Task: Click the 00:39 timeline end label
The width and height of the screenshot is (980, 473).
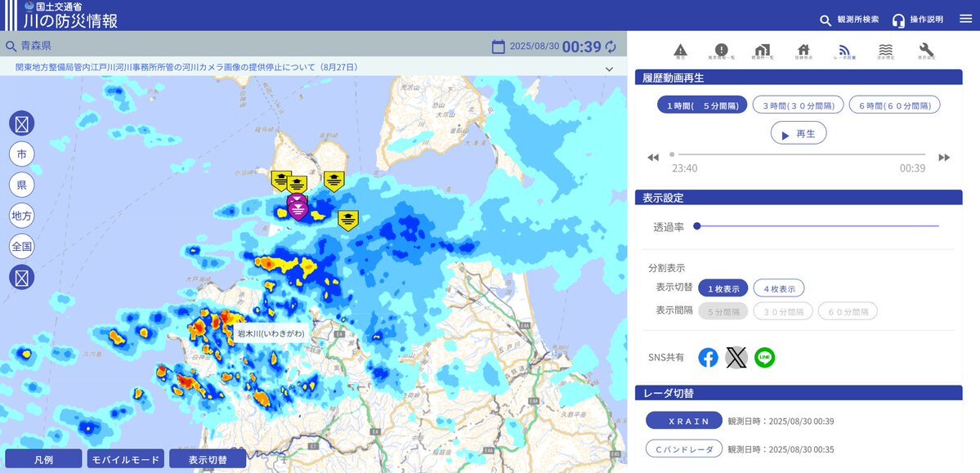Action: [x=912, y=169]
